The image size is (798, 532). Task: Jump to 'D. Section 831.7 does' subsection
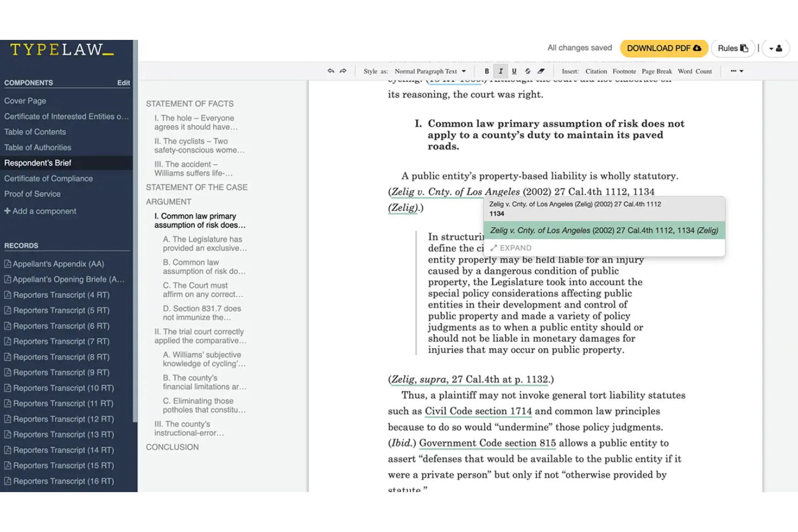point(202,313)
